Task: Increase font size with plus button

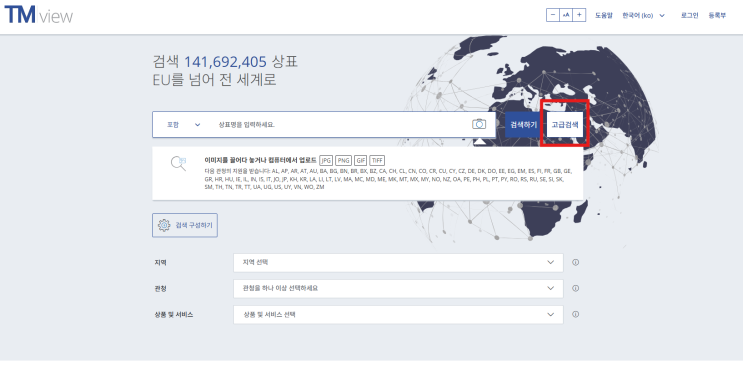Action: coord(579,15)
